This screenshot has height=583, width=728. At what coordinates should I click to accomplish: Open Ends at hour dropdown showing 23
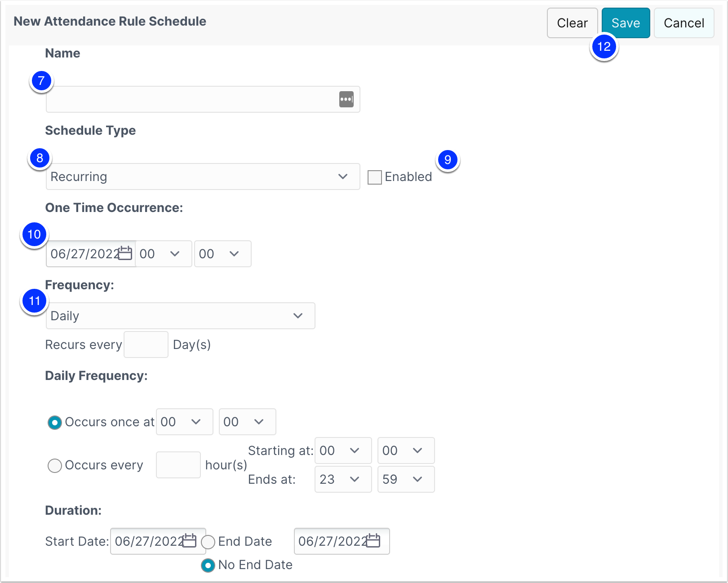343,479
